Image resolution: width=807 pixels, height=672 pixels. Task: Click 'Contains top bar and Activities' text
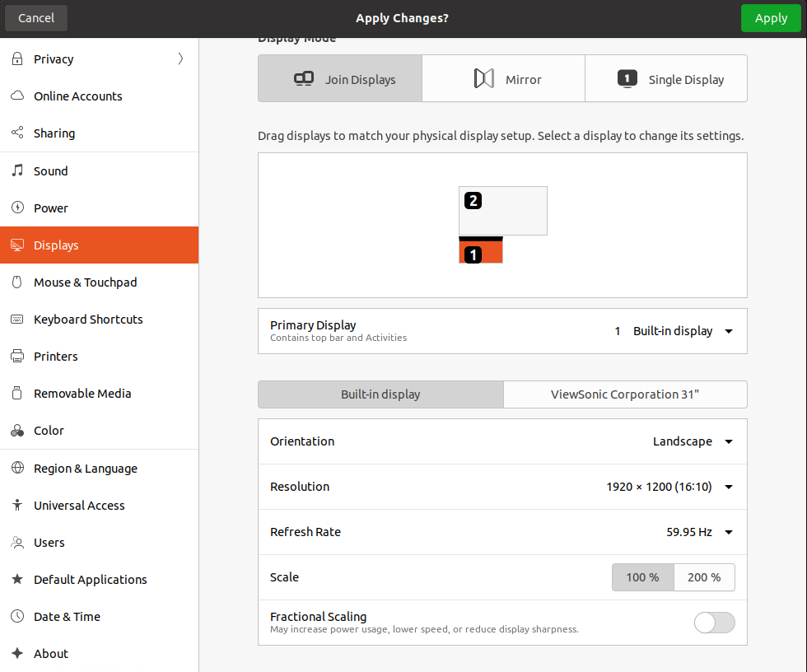coord(338,338)
